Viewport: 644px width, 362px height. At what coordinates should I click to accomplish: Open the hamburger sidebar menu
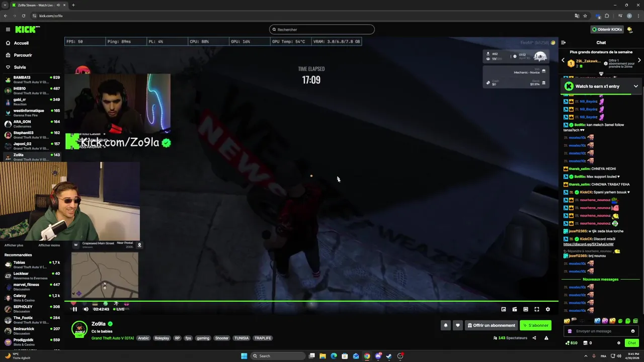(8, 30)
